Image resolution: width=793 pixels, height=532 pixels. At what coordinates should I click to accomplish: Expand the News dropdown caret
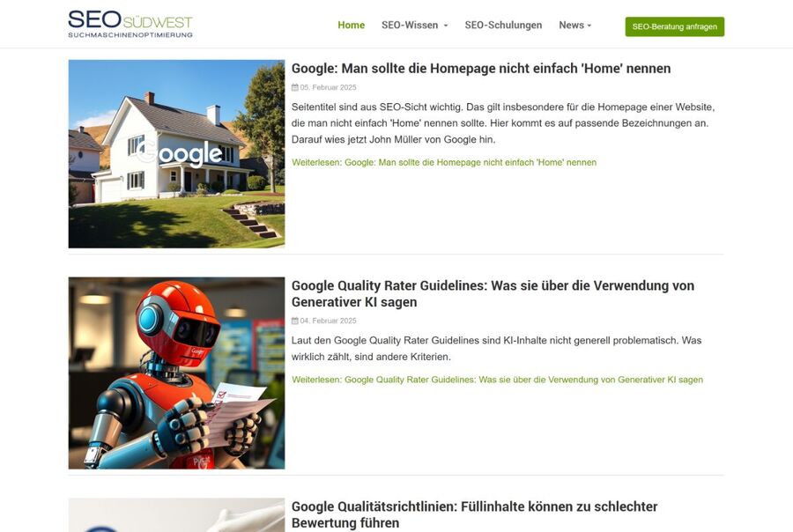point(589,26)
